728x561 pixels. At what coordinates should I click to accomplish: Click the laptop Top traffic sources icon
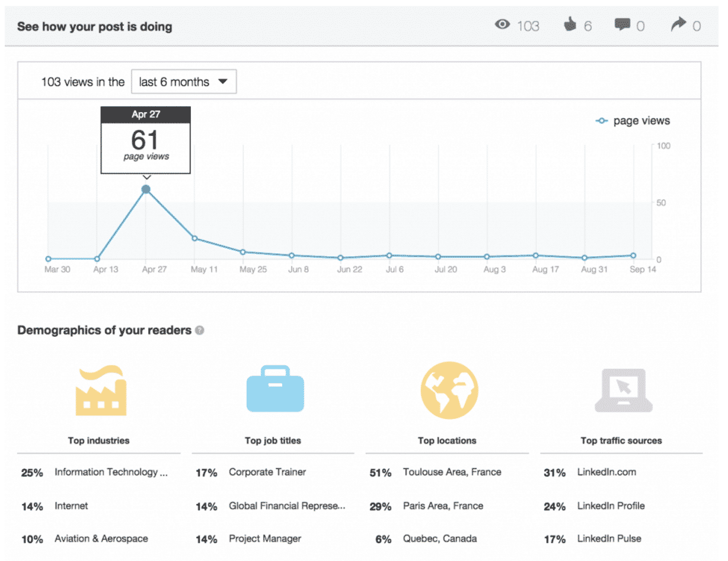[623, 391]
